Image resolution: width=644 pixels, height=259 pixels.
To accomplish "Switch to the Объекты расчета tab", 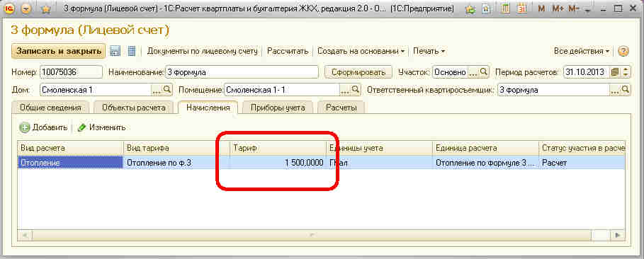I will point(133,108).
